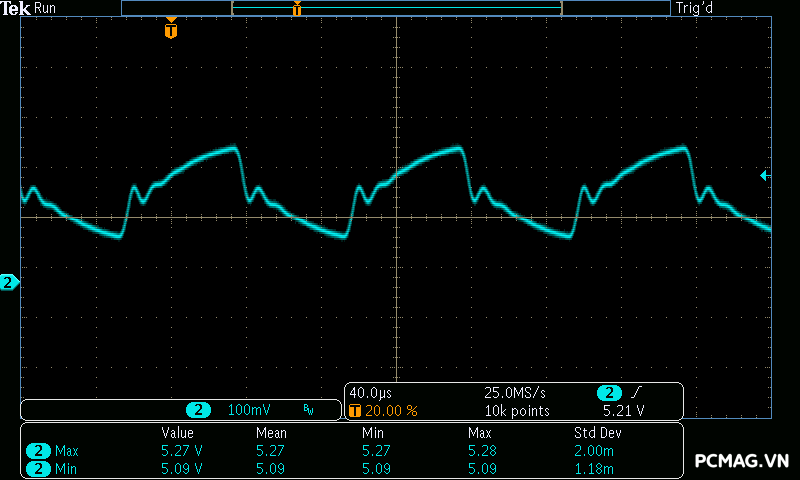Click the 100mV vertical scale readout

coord(248,410)
